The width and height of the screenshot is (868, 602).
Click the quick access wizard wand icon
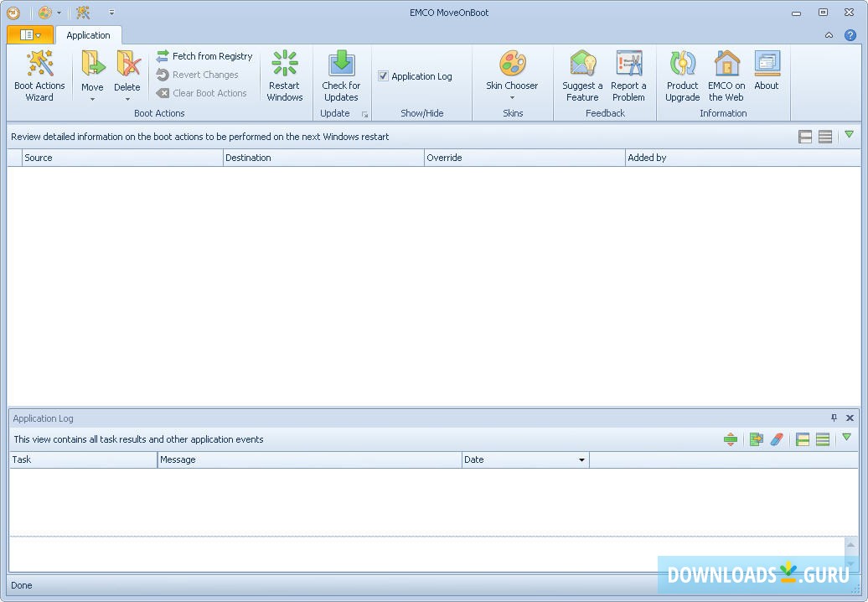83,13
